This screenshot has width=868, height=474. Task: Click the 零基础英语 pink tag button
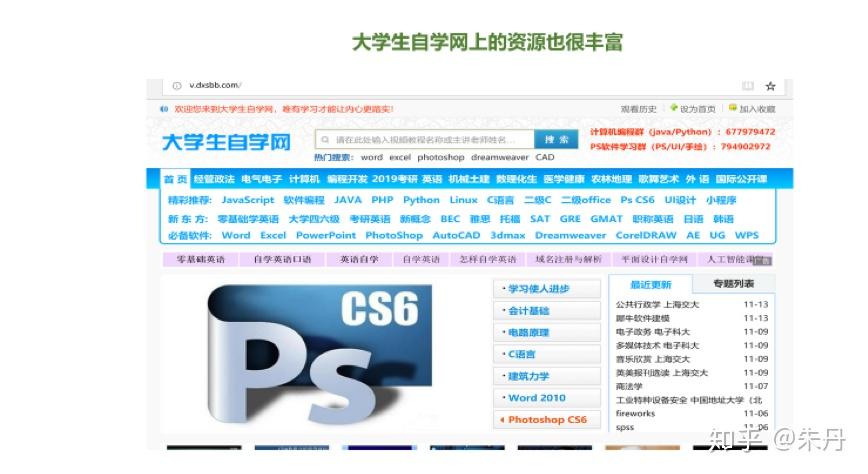200,259
